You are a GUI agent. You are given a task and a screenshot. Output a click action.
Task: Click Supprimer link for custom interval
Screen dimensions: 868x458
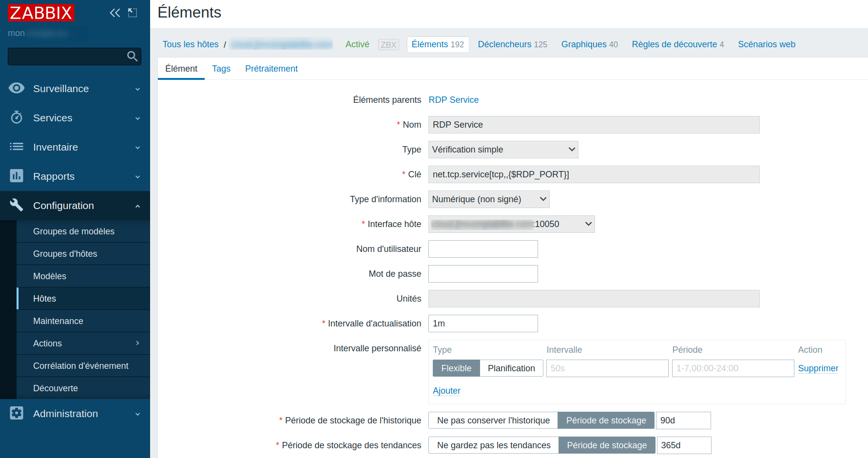(x=818, y=368)
